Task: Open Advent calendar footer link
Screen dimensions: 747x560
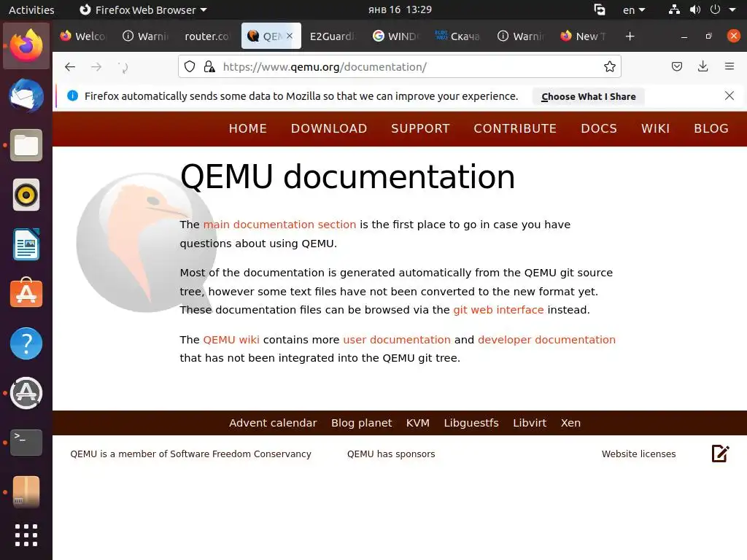Action: (273, 423)
